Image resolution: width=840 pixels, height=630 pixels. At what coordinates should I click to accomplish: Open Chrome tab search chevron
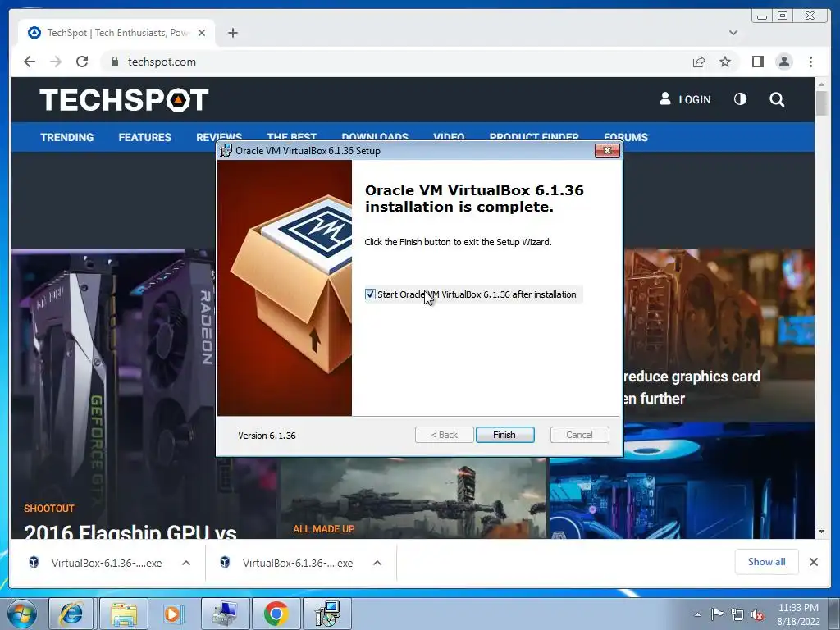pos(733,33)
